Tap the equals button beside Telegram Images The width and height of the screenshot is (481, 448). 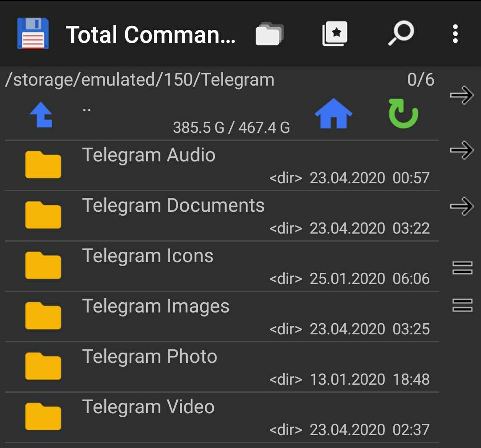[462, 305]
